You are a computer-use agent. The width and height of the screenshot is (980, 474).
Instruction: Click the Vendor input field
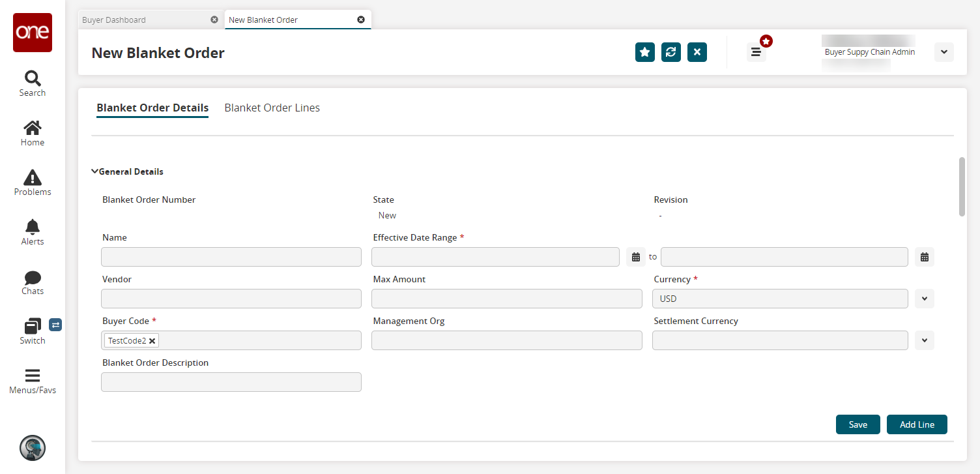coord(231,299)
